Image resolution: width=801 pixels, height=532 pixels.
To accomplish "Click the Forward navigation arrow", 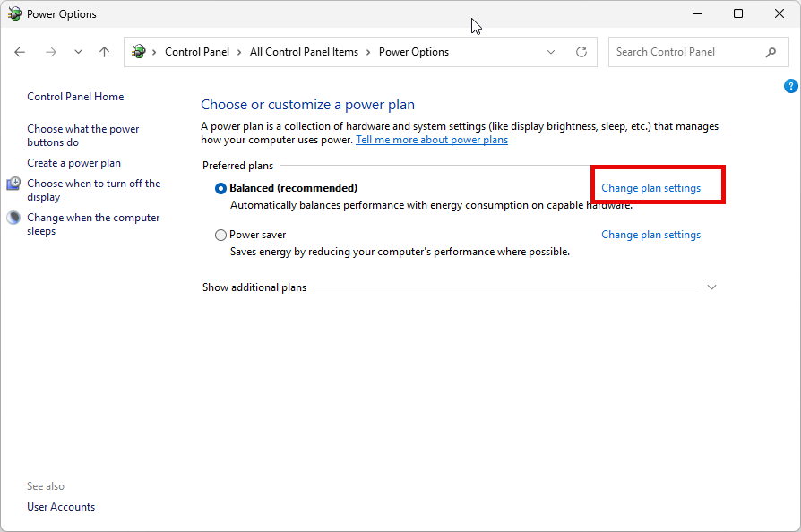I will coord(50,52).
